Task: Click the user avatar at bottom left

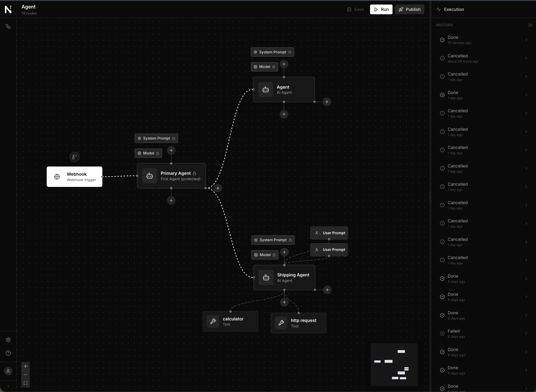Action: coord(8,371)
